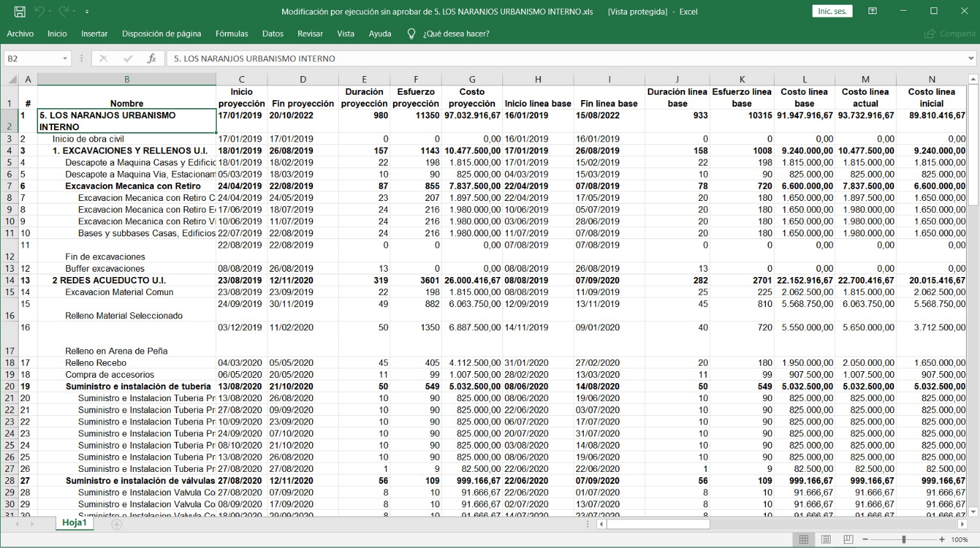Click the Inic. ses. sign-in button
This screenshot has width=980, height=548.
click(832, 11)
